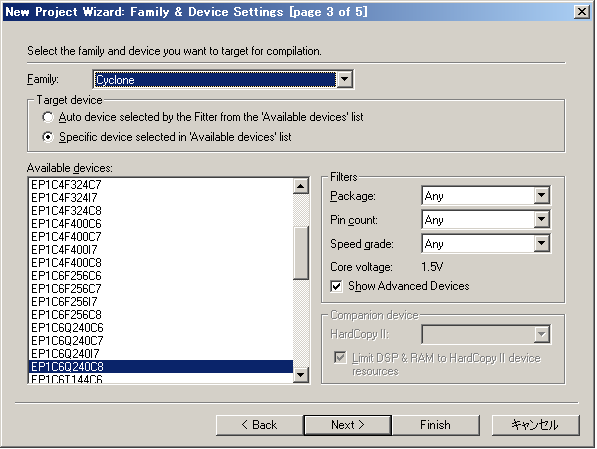Open the Pin count filter dropdown
The height and width of the screenshot is (449, 597).
(541, 220)
